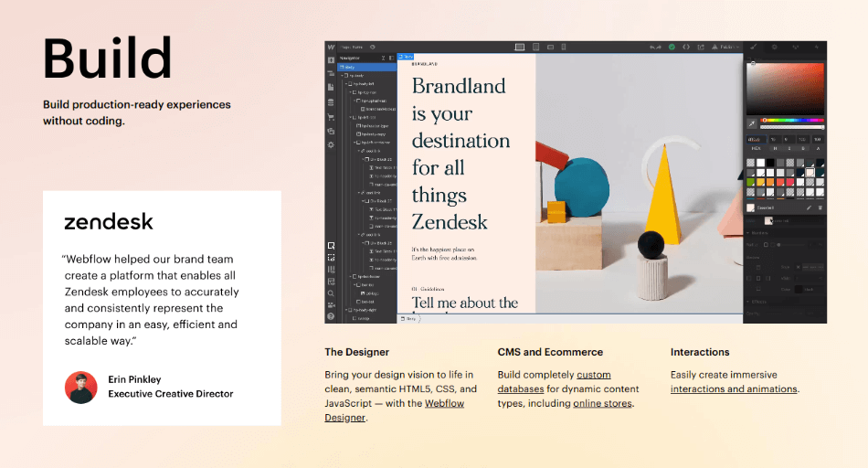
Task: Click the Navigator pin panel icon
Action: (x=391, y=58)
